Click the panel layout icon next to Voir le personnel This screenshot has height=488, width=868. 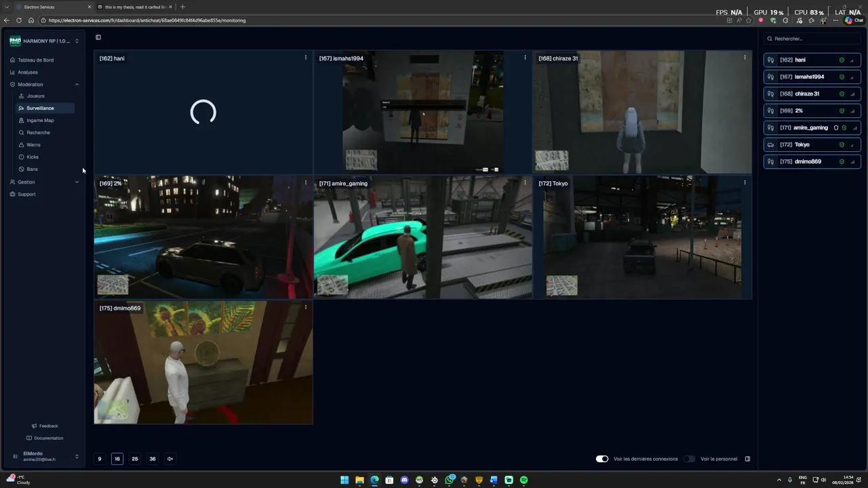pos(747,459)
